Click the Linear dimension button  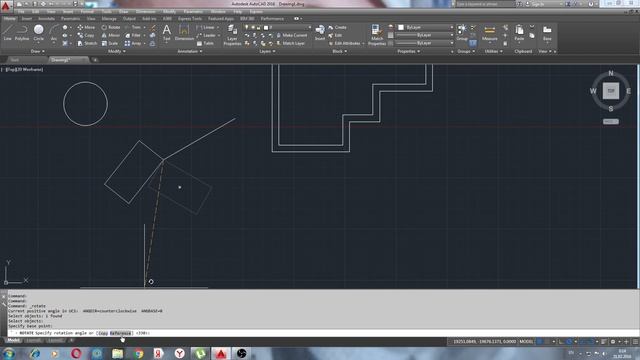[205, 27]
